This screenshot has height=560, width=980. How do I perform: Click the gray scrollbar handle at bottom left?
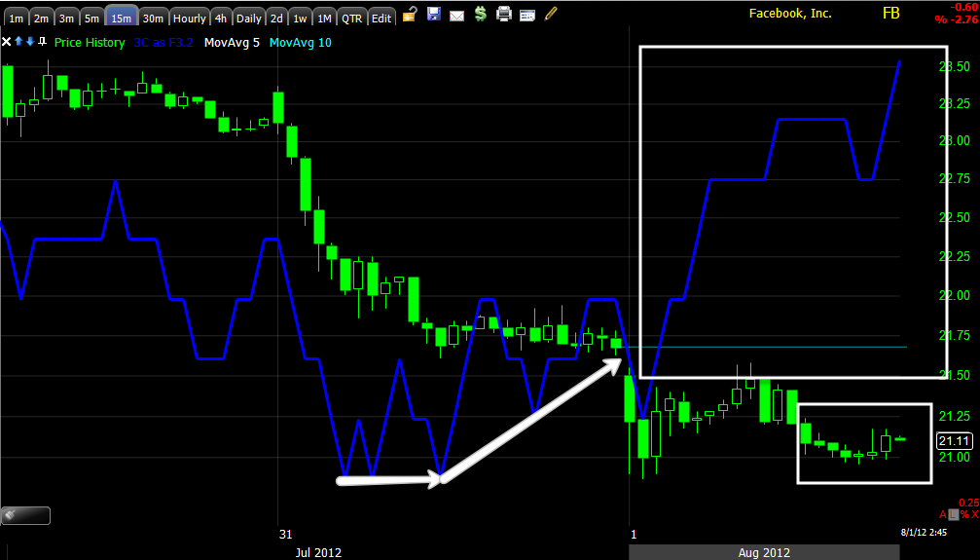[x=25, y=515]
